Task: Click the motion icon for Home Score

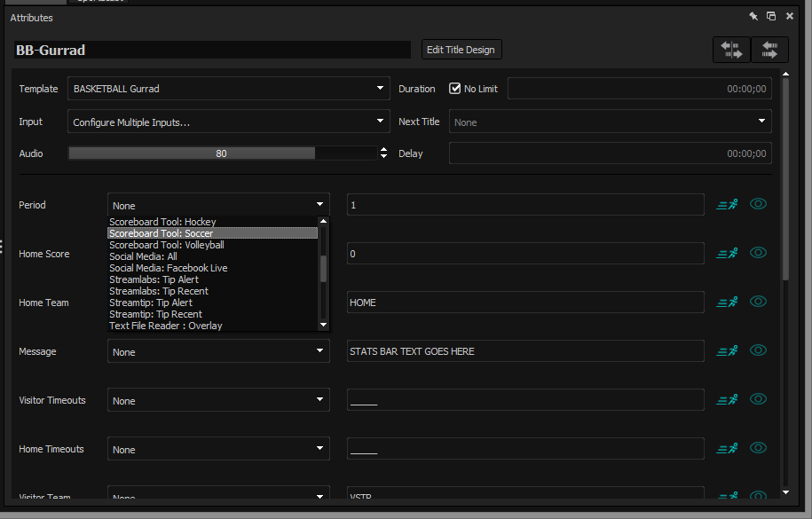Action: [727, 254]
